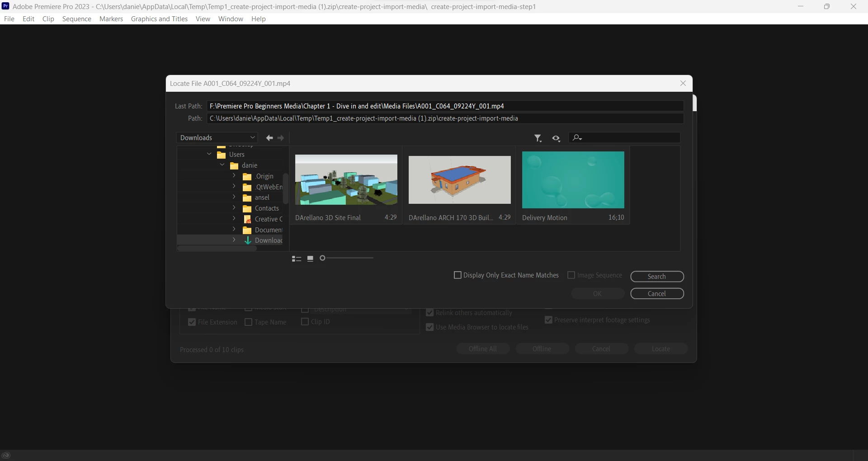Image resolution: width=868 pixels, height=461 pixels.
Task: Switch to list view
Action: click(x=297, y=259)
